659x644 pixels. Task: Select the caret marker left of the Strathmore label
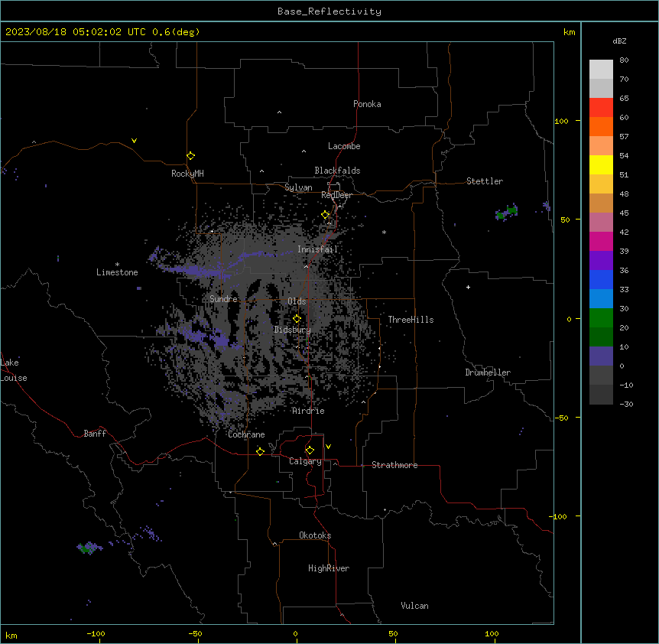pyautogui.click(x=336, y=463)
